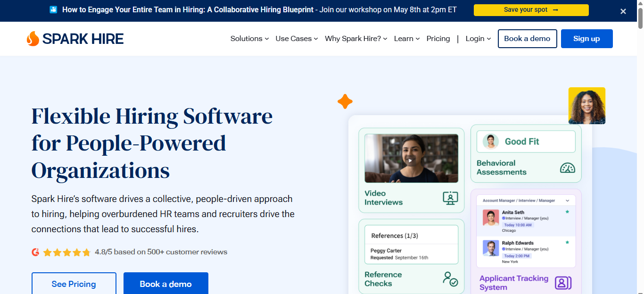Click the star next to Ralph Edwards
Viewport: 644px width, 294px height.
pos(567,243)
